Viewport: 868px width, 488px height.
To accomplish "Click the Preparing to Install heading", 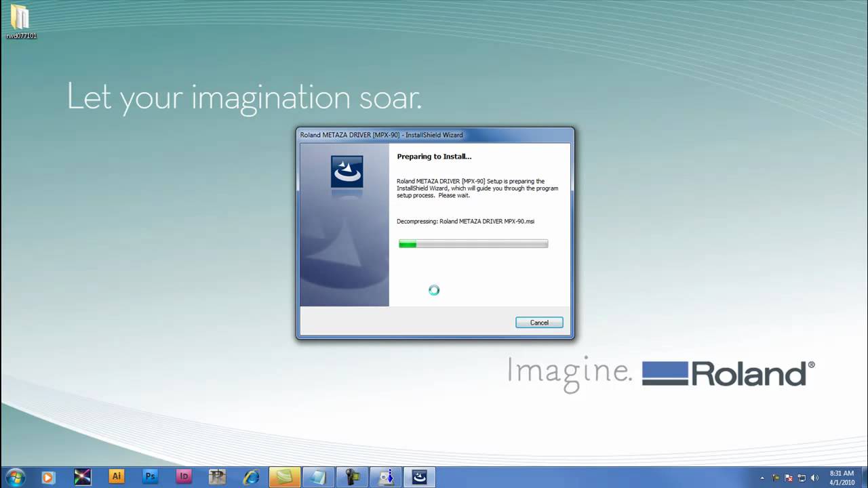I will click(x=434, y=157).
